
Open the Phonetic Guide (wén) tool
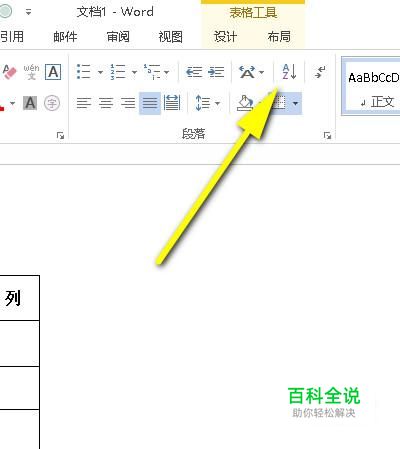(x=31, y=72)
